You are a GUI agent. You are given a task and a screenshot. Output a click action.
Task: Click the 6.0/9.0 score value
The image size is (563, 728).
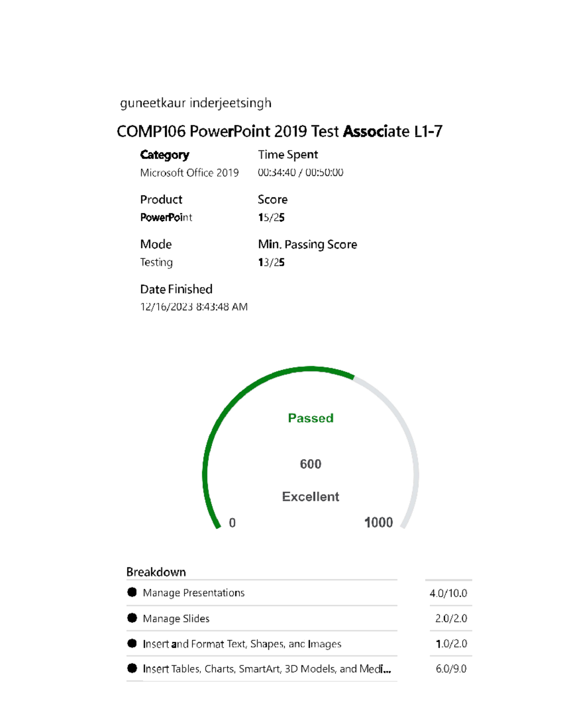click(451, 669)
